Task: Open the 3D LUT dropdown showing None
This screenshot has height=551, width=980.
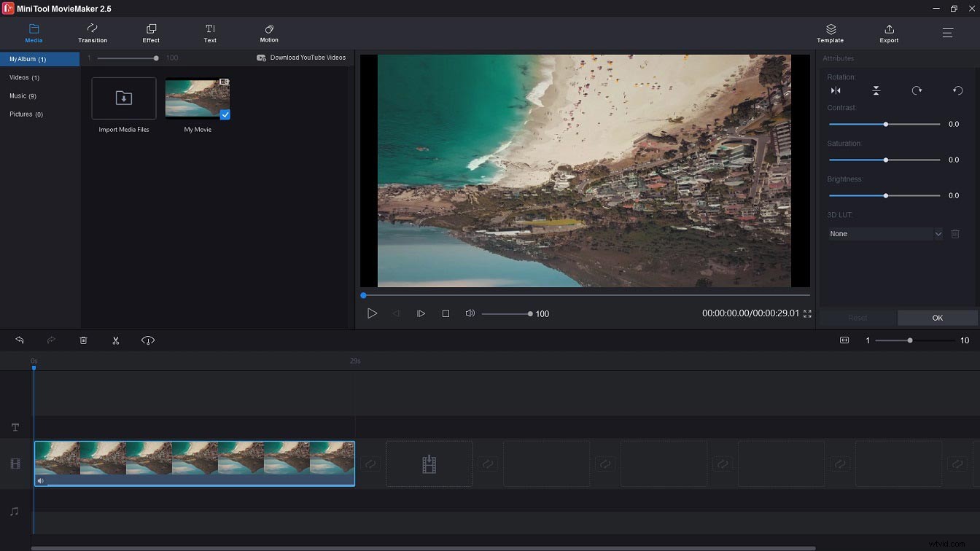Action: click(884, 233)
